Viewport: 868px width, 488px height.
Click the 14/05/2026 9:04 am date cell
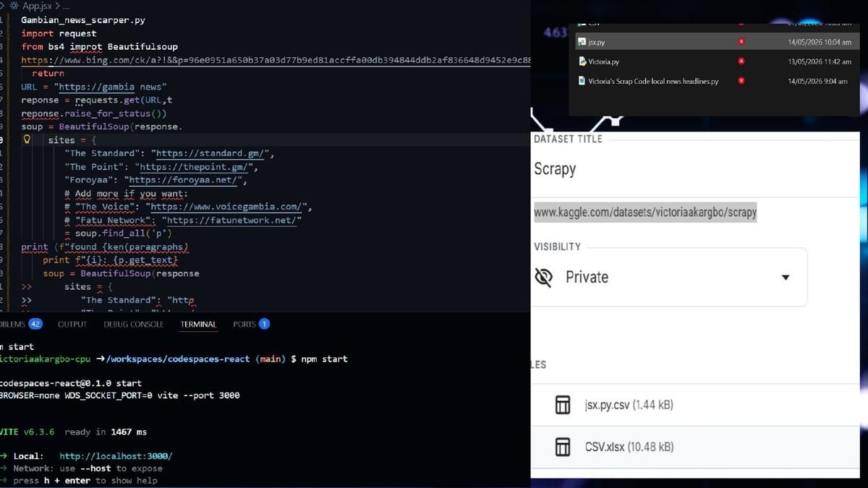pos(818,82)
